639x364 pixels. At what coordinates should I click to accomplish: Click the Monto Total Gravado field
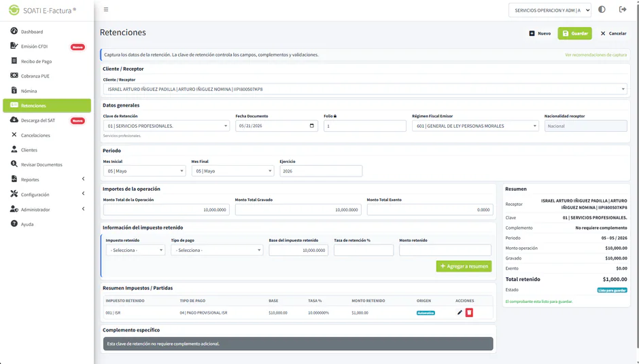(x=298, y=210)
